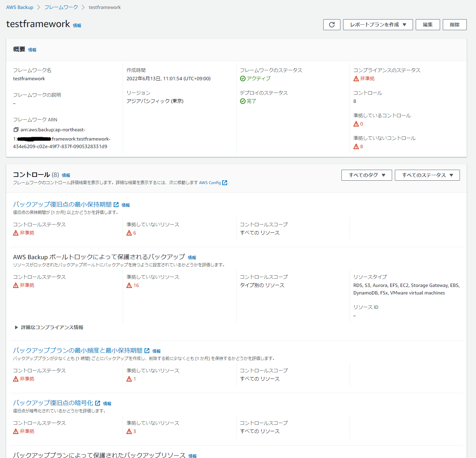
Task: Go to AWS Backup breadcrumb
Action: (20, 7)
